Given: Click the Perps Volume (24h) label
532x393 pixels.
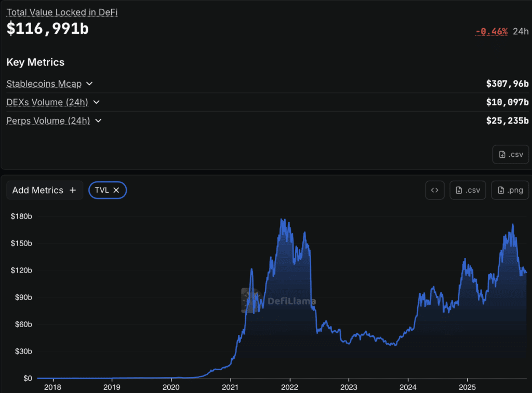Looking at the screenshot, I should coord(48,121).
